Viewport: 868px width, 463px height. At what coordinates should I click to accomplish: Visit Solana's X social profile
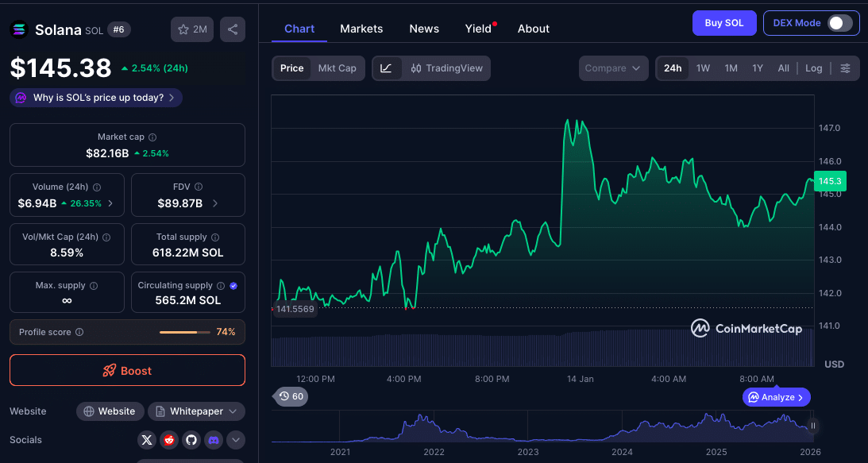pyautogui.click(x=146, y=440)
